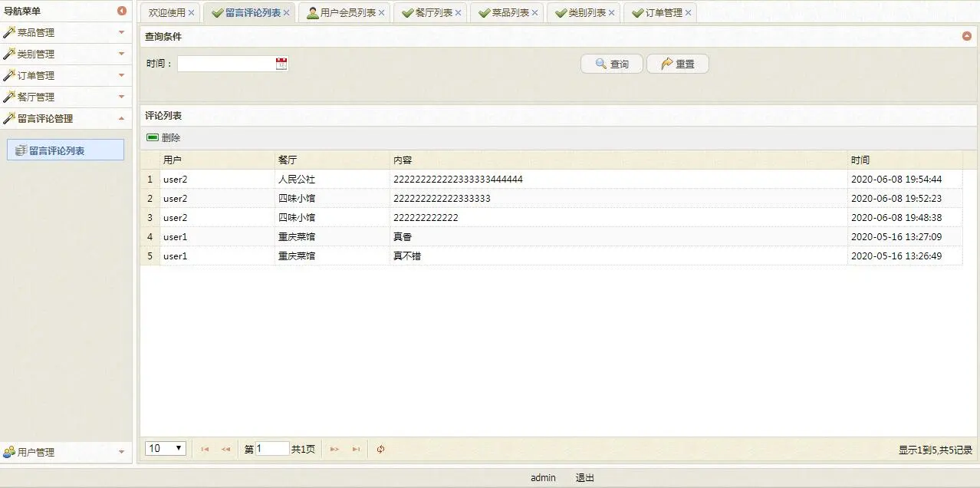This screenshot has height=488, width=980.
Task: Click the 人民公社 restaurant cell
Action: coord(332,179)
